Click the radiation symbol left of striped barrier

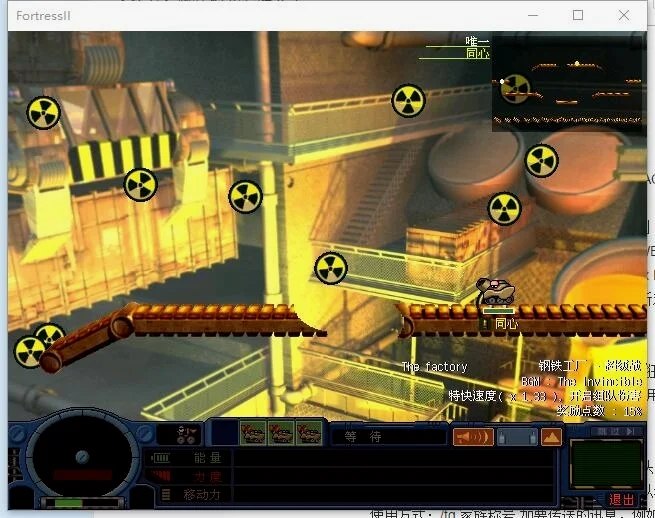43,113
